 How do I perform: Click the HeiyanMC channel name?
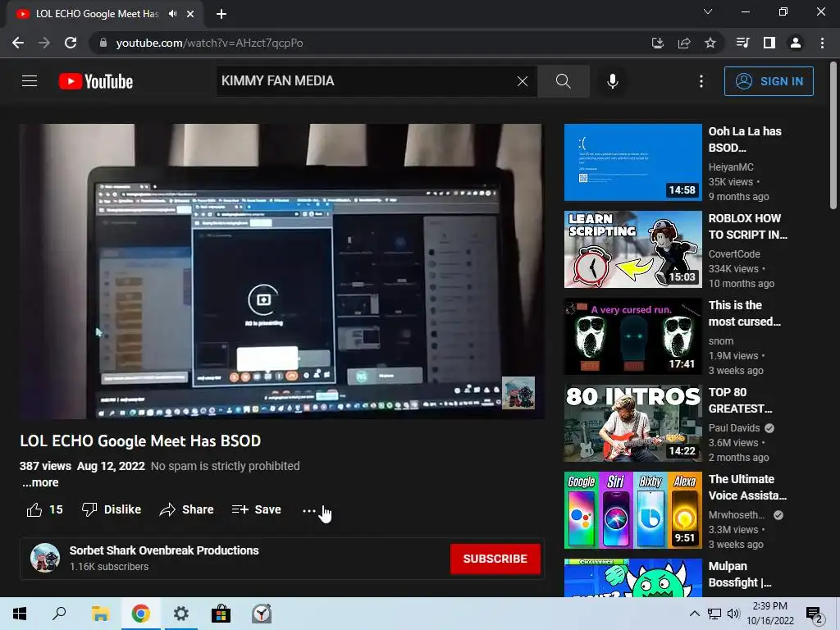pyautogui.click(x=731, y=167)
